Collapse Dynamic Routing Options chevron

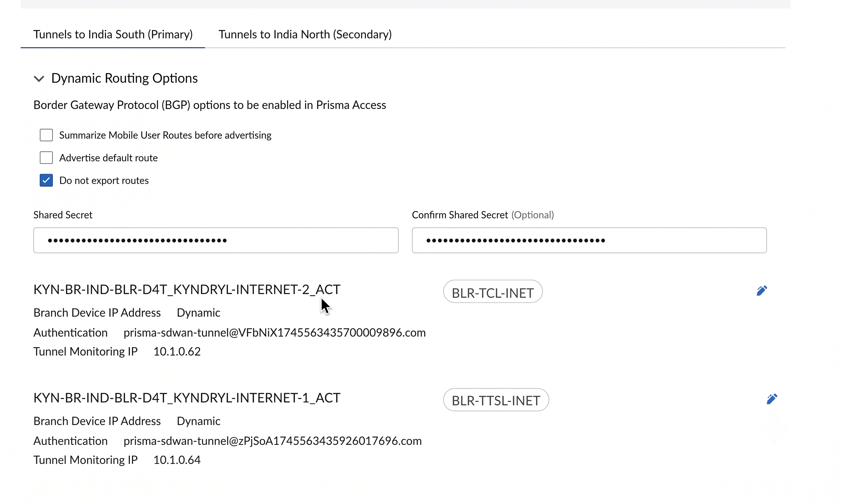[39, 79]
